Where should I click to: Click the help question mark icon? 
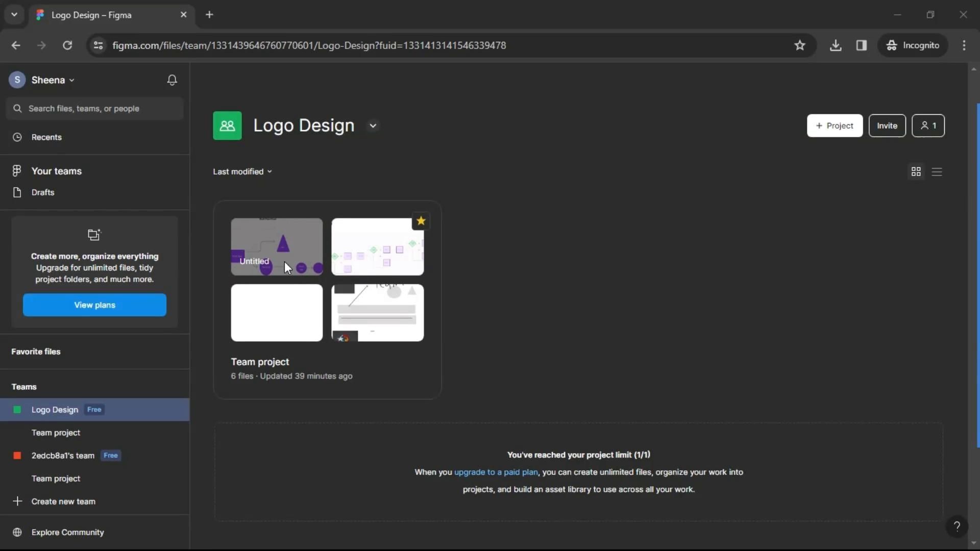957,526
